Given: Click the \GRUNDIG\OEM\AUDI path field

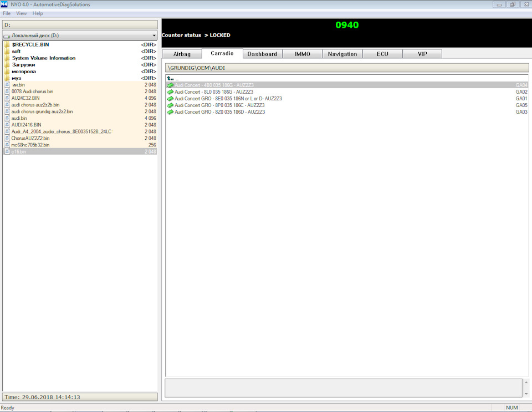Looking at the screenshot, I should tap(347, 68).
